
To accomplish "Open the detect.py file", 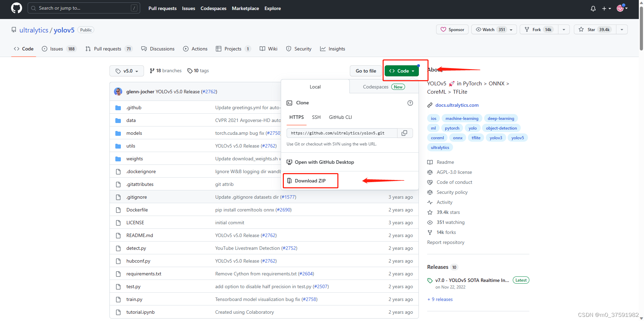I will tap(136, 248).
